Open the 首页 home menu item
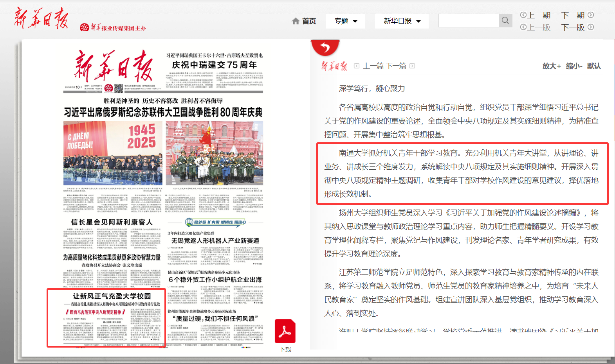Viewport: 615px width, 364px height. tap(309, 21)
